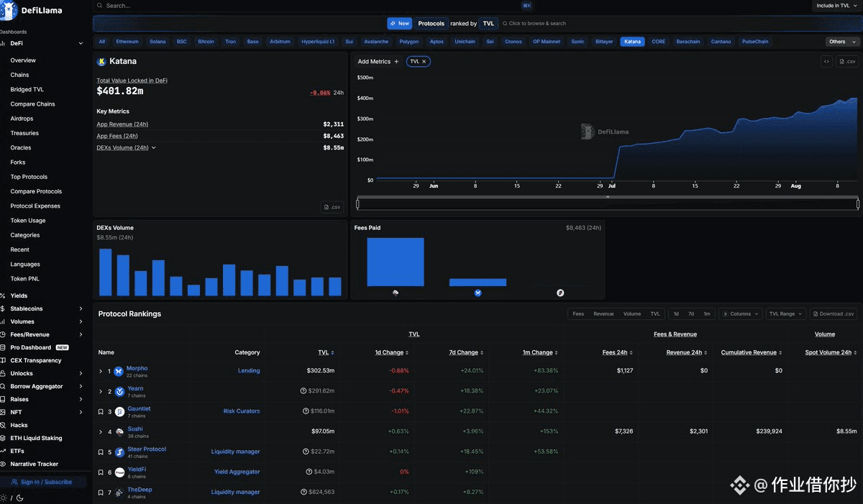The height and width of the screenshot is (504, 863).
Task: Open the Others chains dropdown
Action: click(x=842, y=42)
